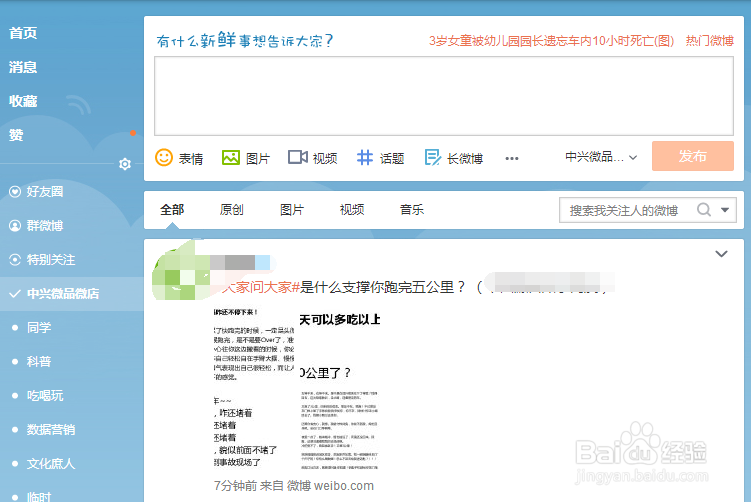Switch to the 音乐 feed tab

(x=412, y=210)
